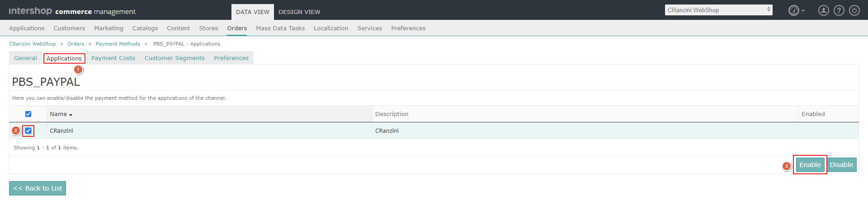Click the PBS_PAYPAL page heading
The width and height of the screenshot is (868, 200).
[46, 82]
